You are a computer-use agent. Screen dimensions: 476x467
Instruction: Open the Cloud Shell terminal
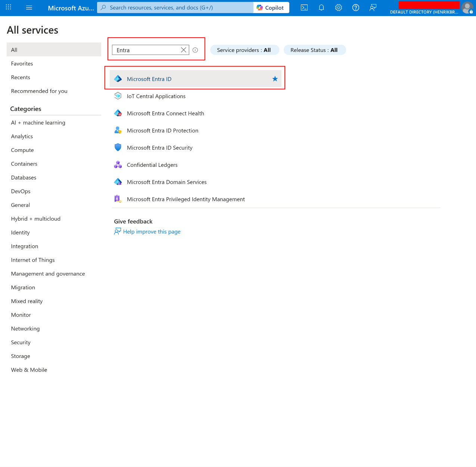point(304,7)
